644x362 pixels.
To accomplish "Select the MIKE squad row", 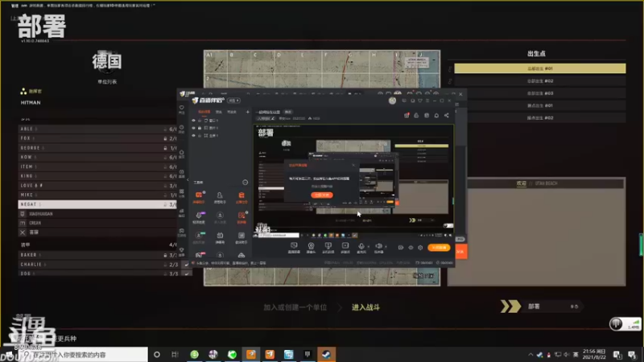I will click(97, 195).
